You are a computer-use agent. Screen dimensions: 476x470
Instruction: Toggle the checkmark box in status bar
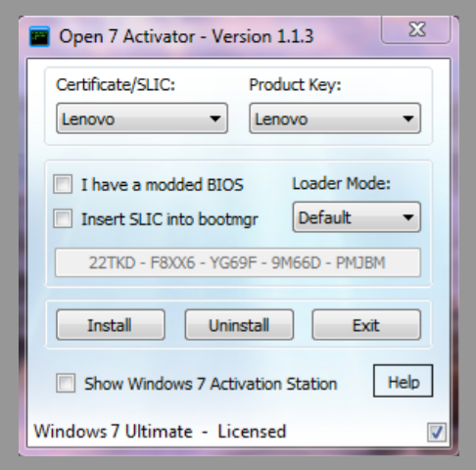pos(437,433)
